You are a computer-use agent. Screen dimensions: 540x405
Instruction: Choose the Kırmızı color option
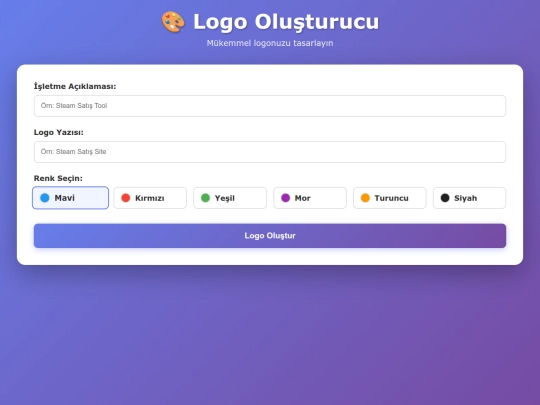click(x=150, y=198)
